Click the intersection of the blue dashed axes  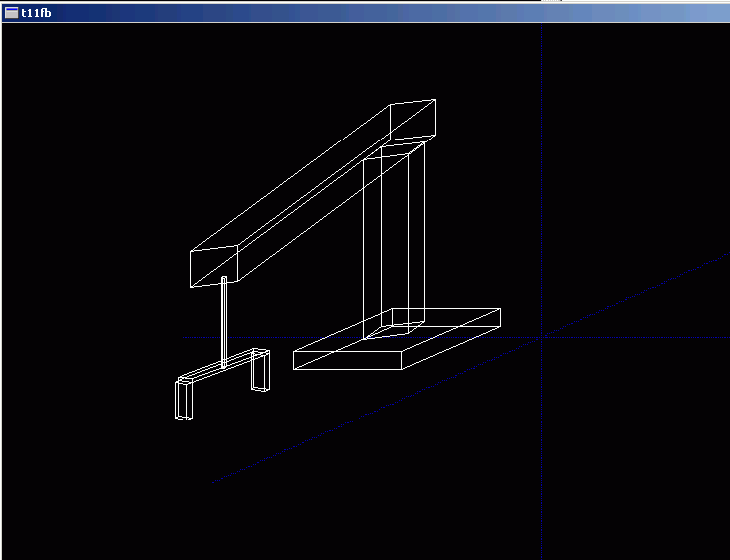(542, 338)
